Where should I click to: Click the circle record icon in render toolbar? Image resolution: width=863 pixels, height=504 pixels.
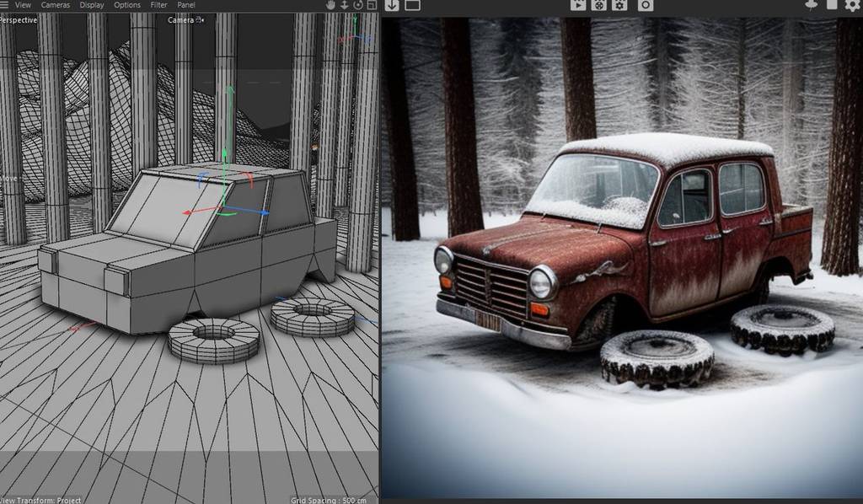pos(646,5)
